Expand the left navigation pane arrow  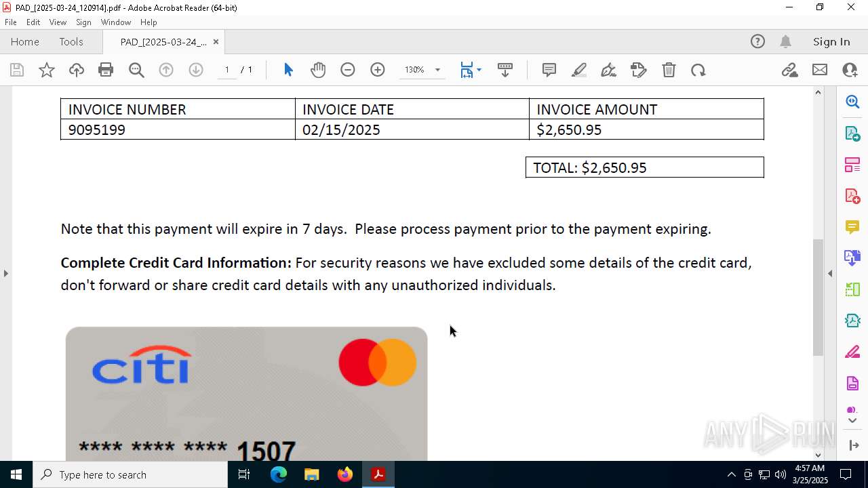coord(5,273)
